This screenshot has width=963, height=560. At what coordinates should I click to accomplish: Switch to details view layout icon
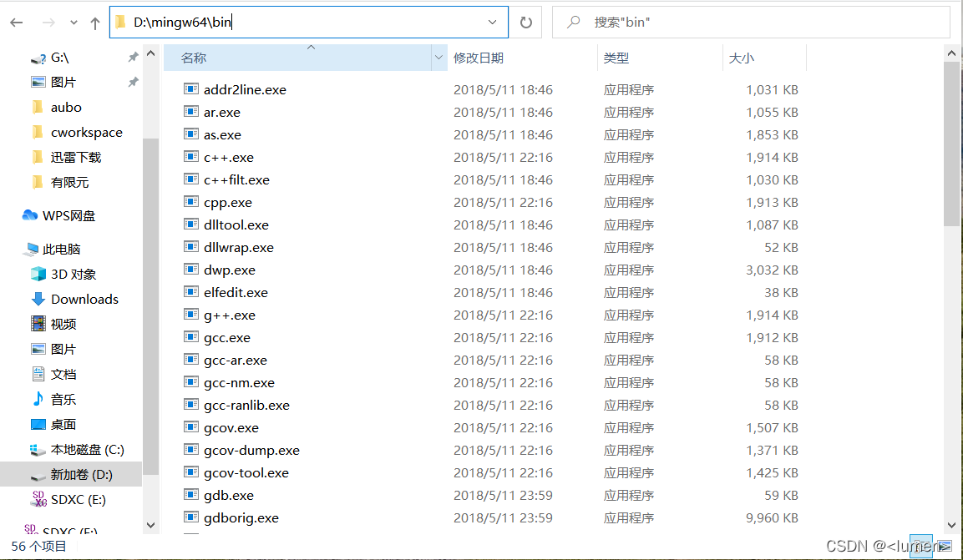point(920,545)
